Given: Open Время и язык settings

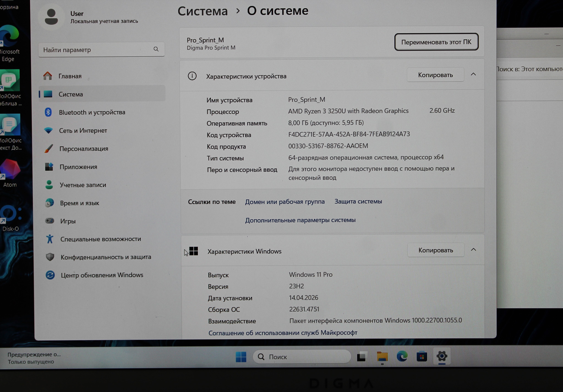Looking at the screenshot, I should [x=79, y=203].
